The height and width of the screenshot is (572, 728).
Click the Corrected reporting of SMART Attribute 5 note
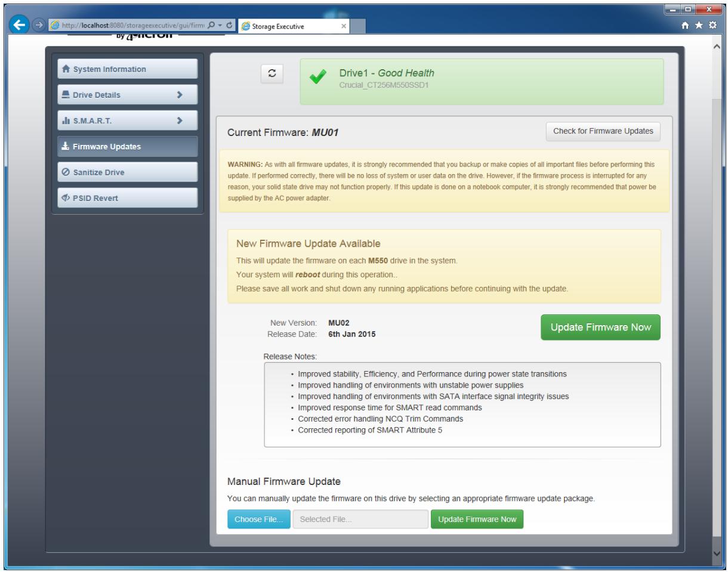pos(370,430)
